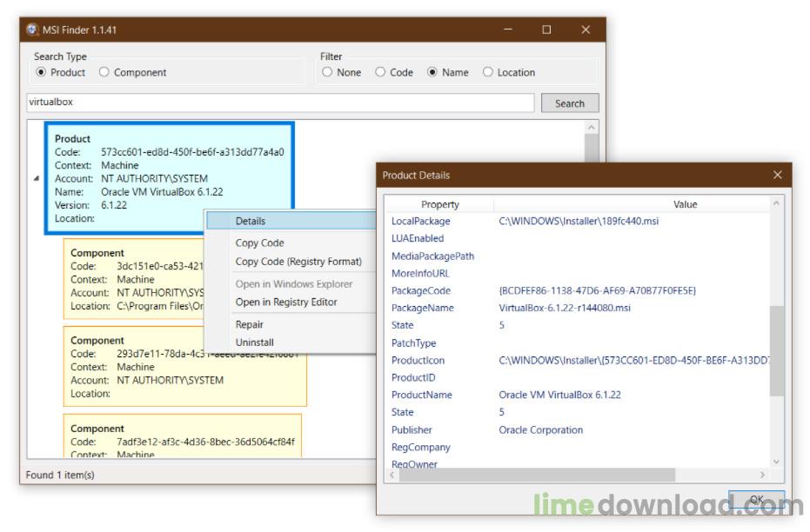Choose Copy Code (Registry Format) menu entry
The height and width of the screenshot is (532, 810).
(298, 262)
